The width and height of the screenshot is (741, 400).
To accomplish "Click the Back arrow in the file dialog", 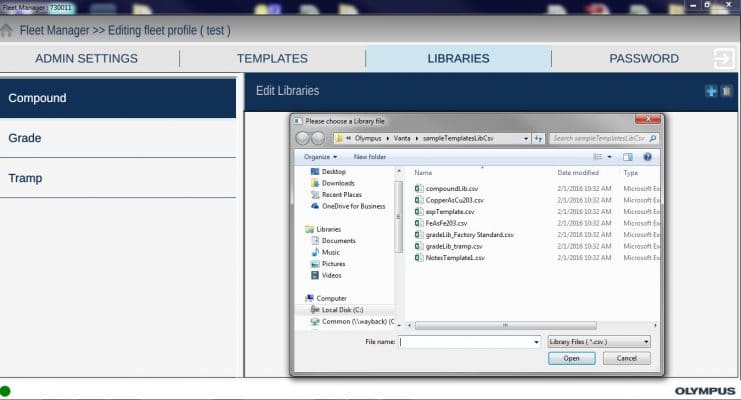I will point(303,138).
